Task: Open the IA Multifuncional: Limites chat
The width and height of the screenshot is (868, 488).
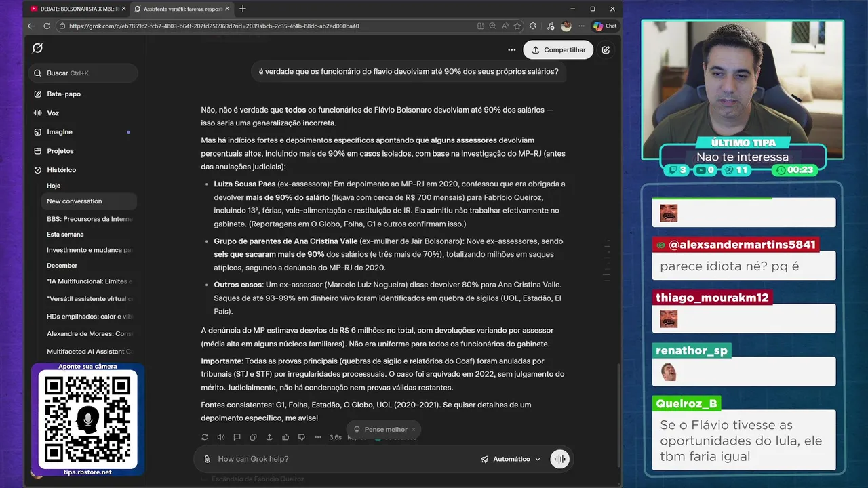Action: 88,281
